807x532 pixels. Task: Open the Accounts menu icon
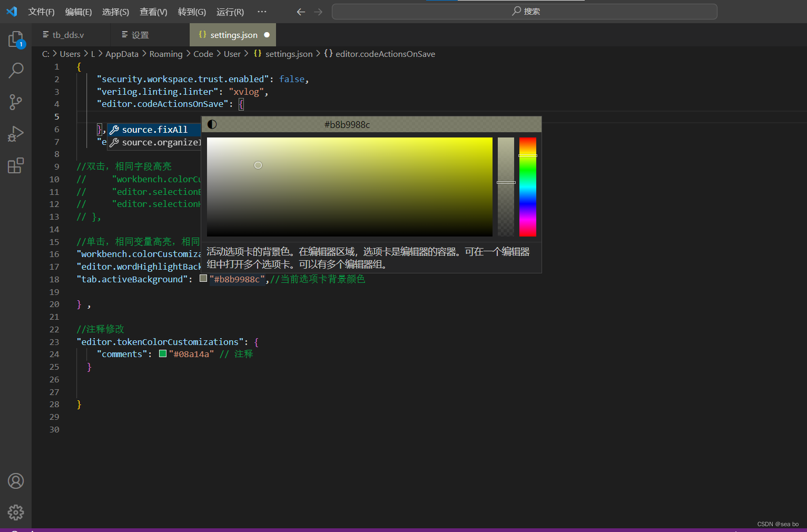pos(16,481)
